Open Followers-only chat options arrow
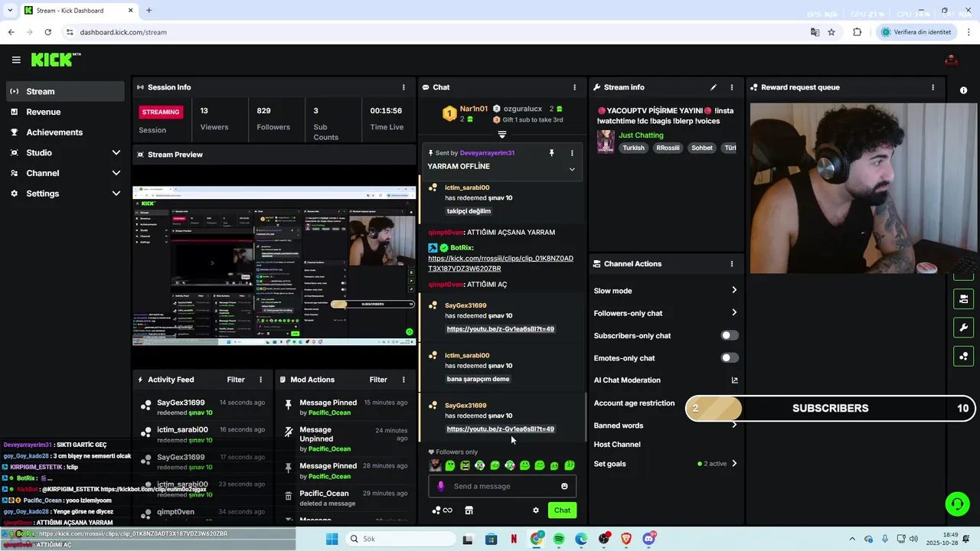Screen dimensions: 980x551 point(734,312)
